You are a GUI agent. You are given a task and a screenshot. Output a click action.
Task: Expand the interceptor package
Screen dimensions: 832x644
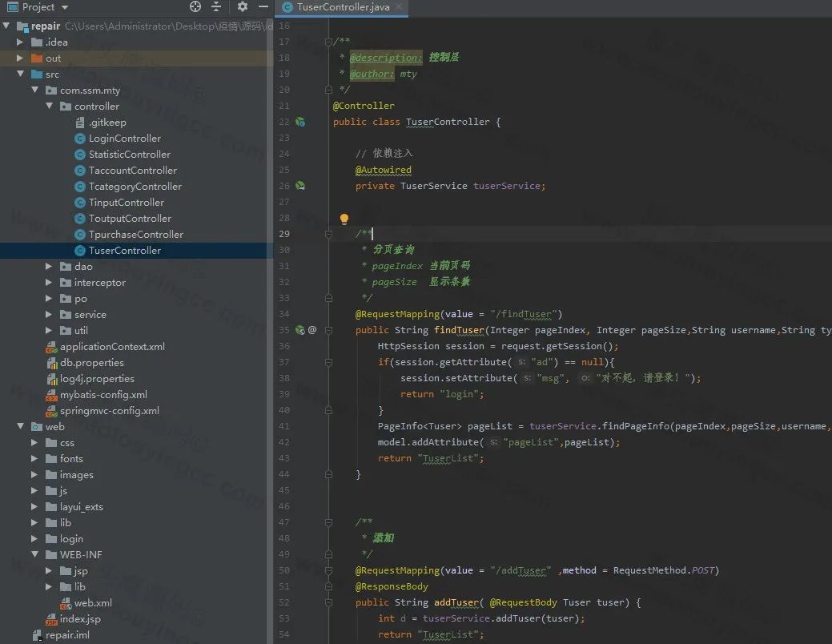49,283
